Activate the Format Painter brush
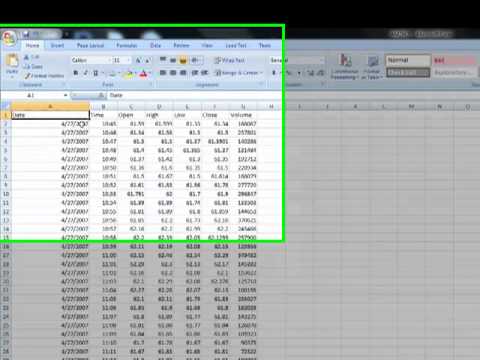This screenshot has height=360, width=480. [x=44, y=76]
